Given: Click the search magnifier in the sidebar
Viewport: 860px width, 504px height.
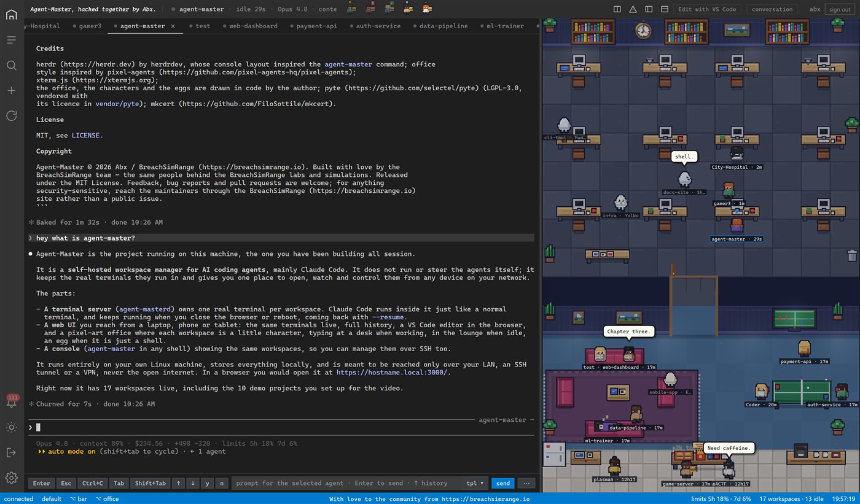Looking at the screenshot, I should [x=11, y=65].
